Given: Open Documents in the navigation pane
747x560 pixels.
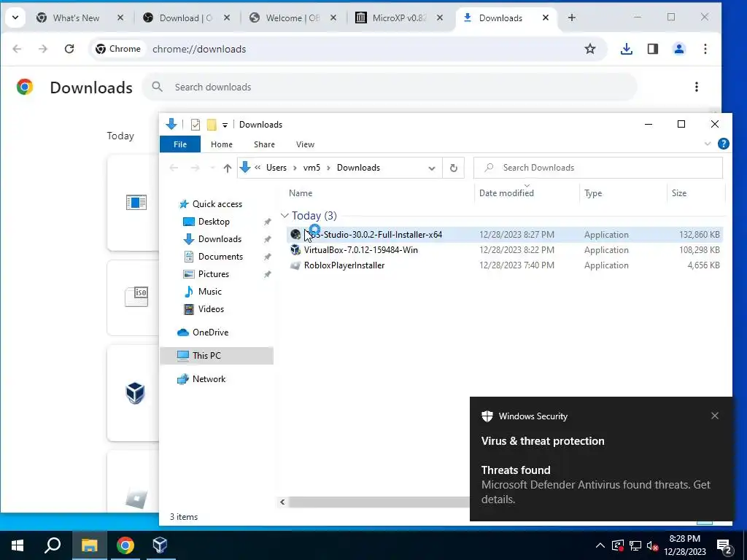Looking at the screenshot, I should coord(220,256).
